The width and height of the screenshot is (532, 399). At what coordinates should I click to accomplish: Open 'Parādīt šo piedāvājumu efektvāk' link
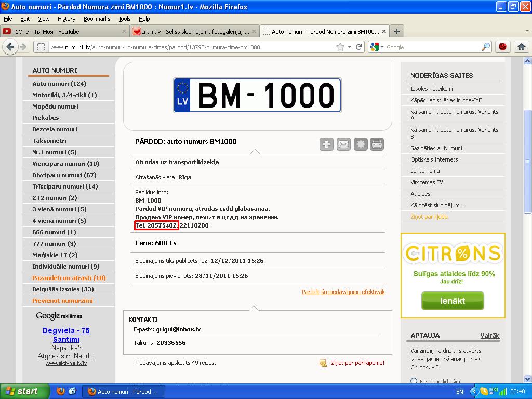coord(343,292)
